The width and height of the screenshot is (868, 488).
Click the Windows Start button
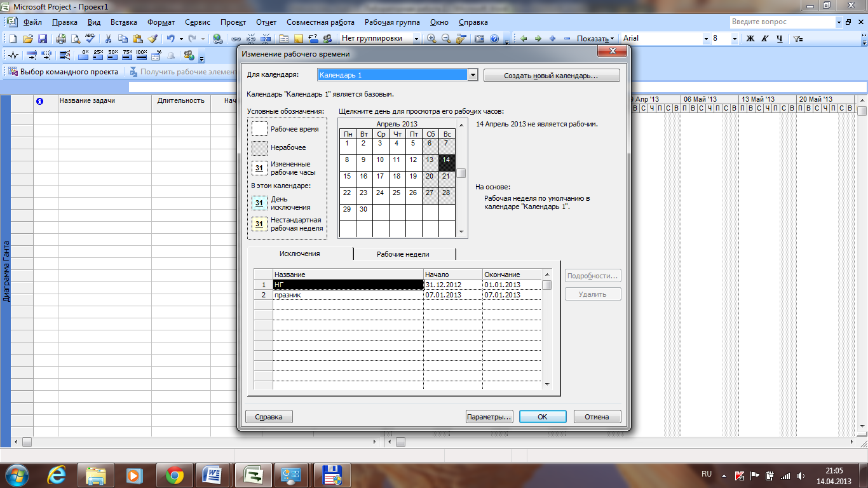pos(17,475)
